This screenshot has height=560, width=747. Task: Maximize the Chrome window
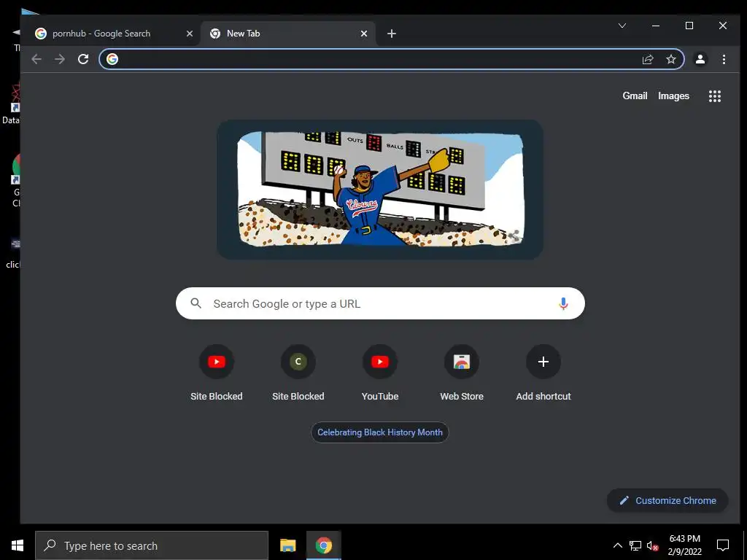pos(689,26)
